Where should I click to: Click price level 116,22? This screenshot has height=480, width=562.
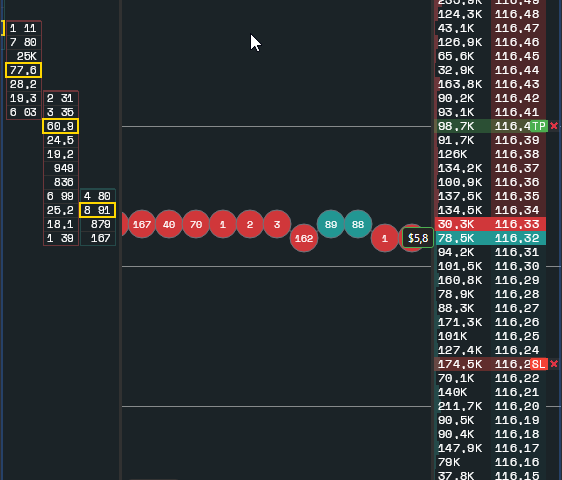click(517, 378)
